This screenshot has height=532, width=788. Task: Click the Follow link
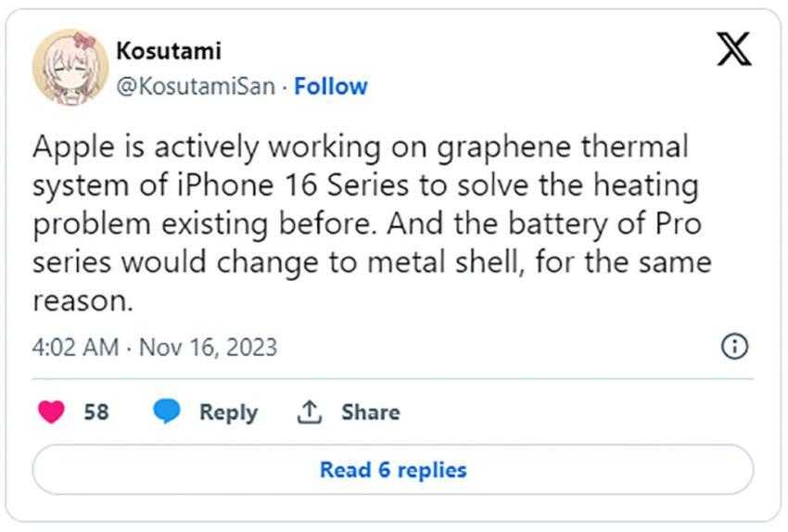[331, 86]
